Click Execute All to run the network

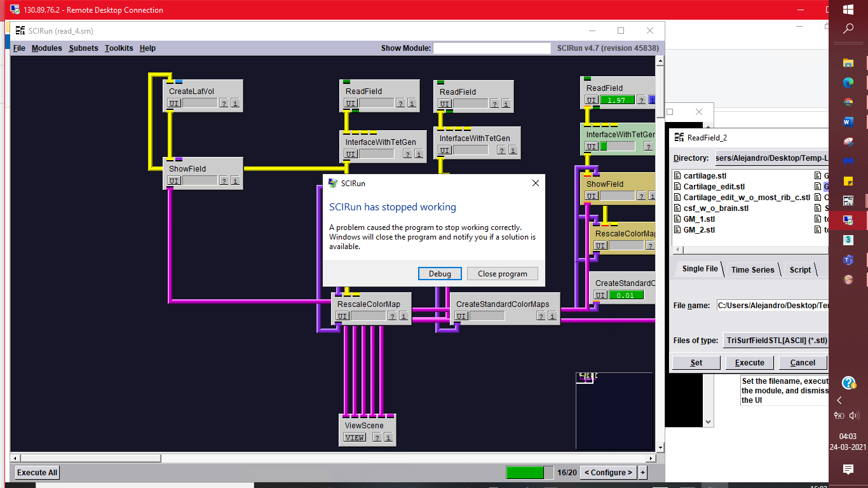[36, 472]
